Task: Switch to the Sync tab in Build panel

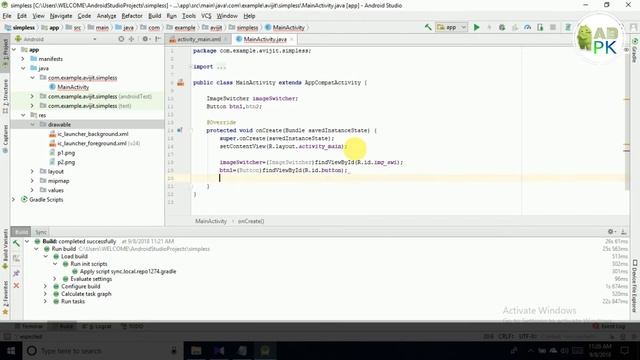Action: pyautogui.click(x=41, y=232)
